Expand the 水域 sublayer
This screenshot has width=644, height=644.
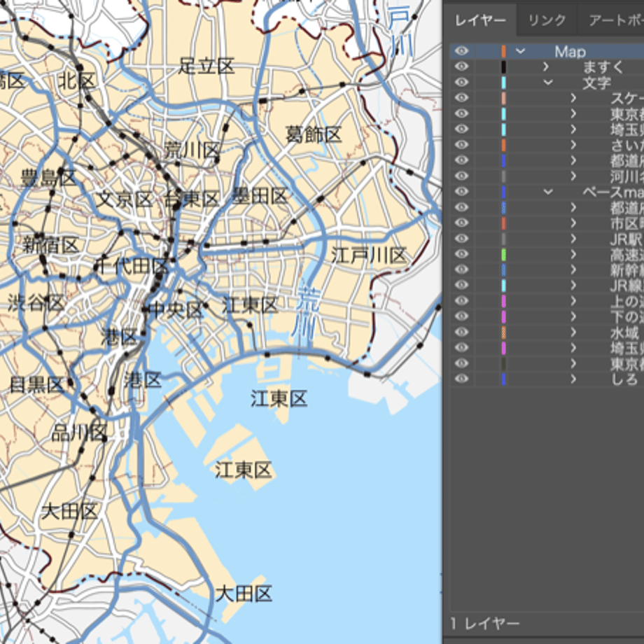(x=573, y=332)
